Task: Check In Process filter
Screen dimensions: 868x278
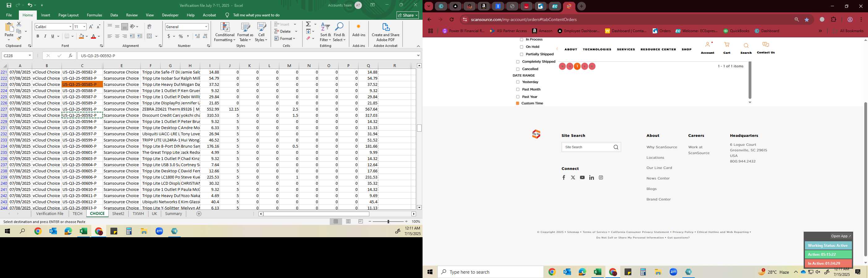Action: 522,40
